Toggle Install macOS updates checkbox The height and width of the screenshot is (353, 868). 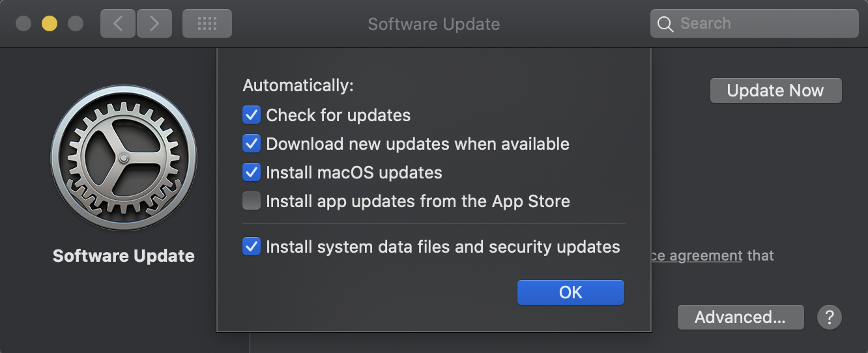pyautogui.click(x=252, y=173)
